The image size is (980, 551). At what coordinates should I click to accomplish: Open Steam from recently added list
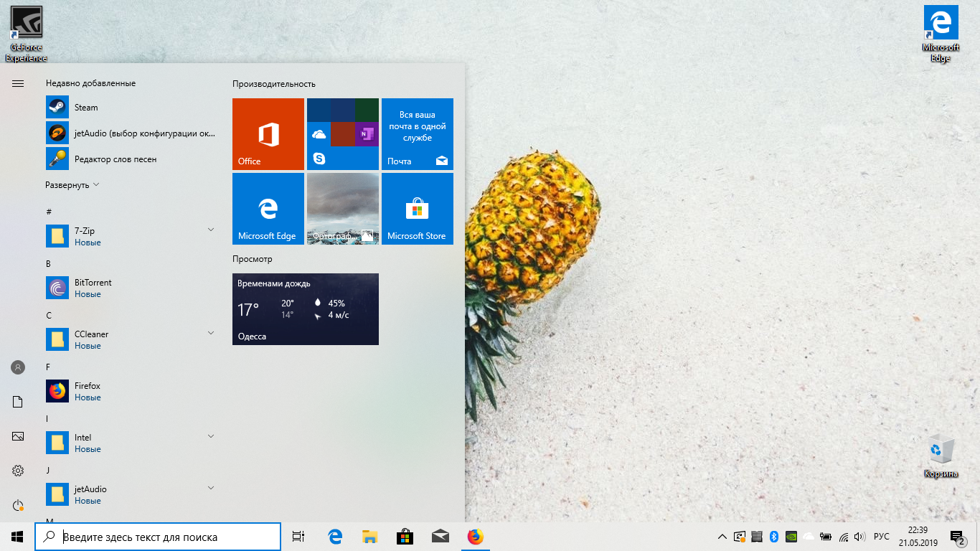tap(129, 108)
